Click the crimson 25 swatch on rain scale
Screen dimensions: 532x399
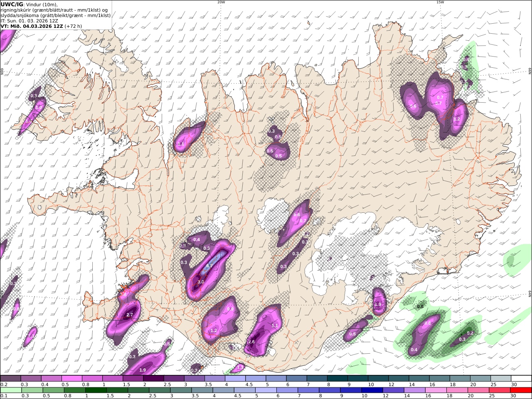[499, 390]
